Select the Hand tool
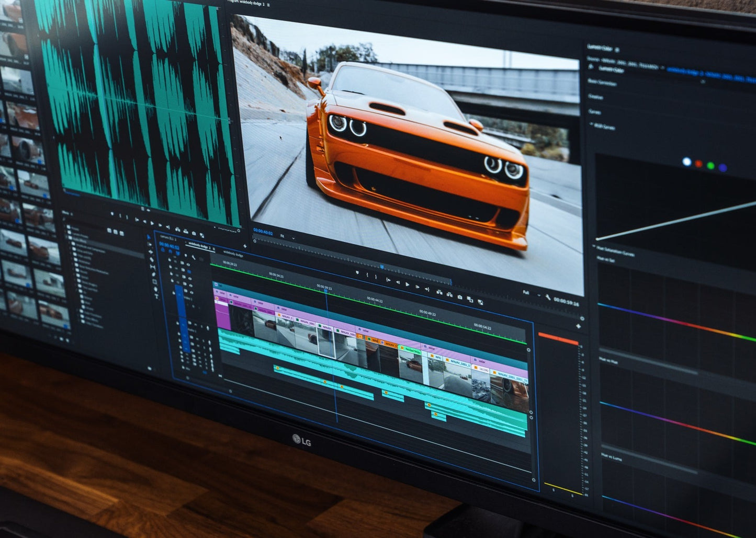The height and width of the screenshot is (538, 756). (x=155, y=289)
